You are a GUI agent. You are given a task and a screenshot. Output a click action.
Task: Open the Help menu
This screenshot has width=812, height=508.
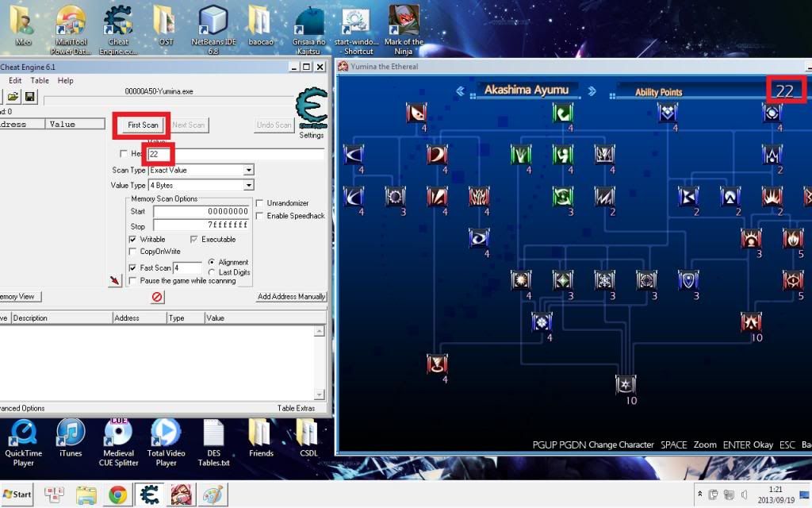point(65,80)
